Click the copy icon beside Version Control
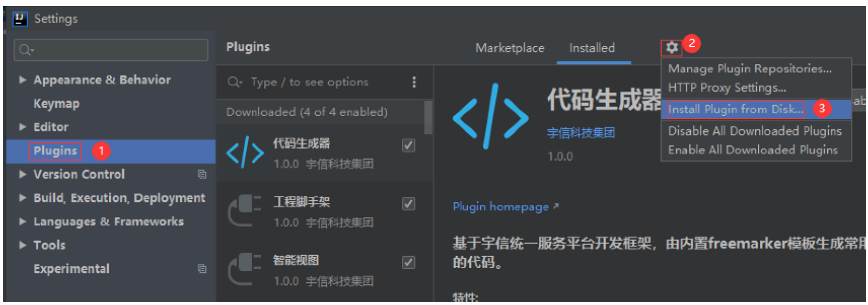 tap(202, 174)
